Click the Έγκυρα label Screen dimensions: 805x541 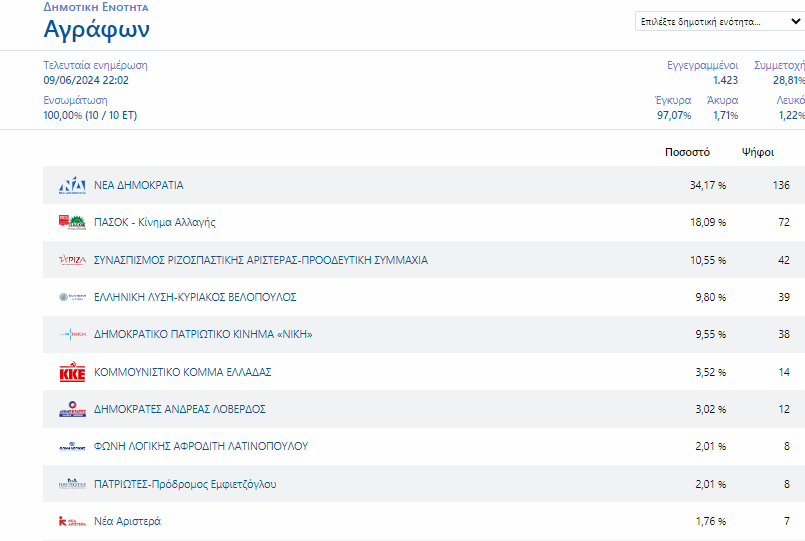[x=673, y=100]
